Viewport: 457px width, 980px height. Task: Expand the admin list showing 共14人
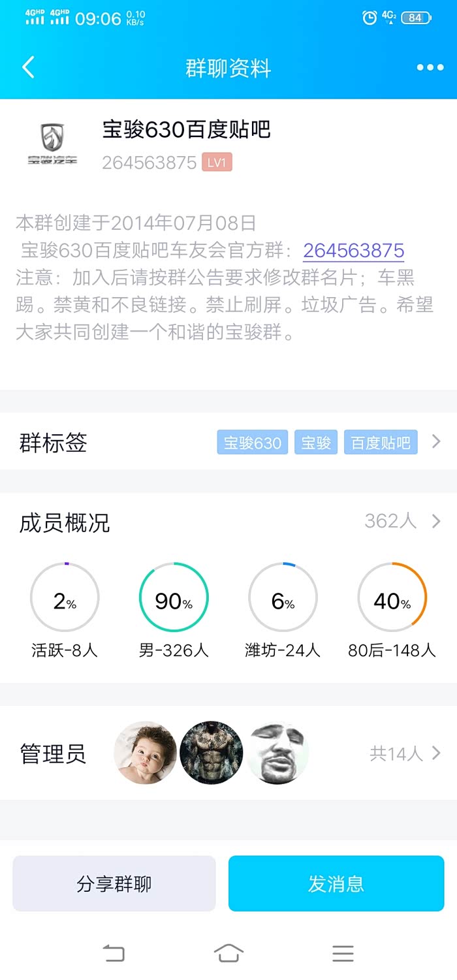[x=405, y=754]
